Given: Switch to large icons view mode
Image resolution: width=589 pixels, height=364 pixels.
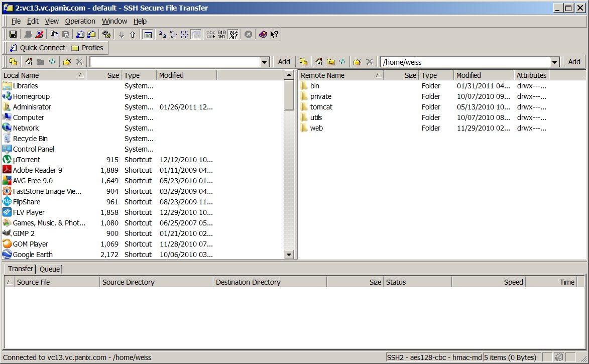Looking at the screenshot, I should [162, 35].
